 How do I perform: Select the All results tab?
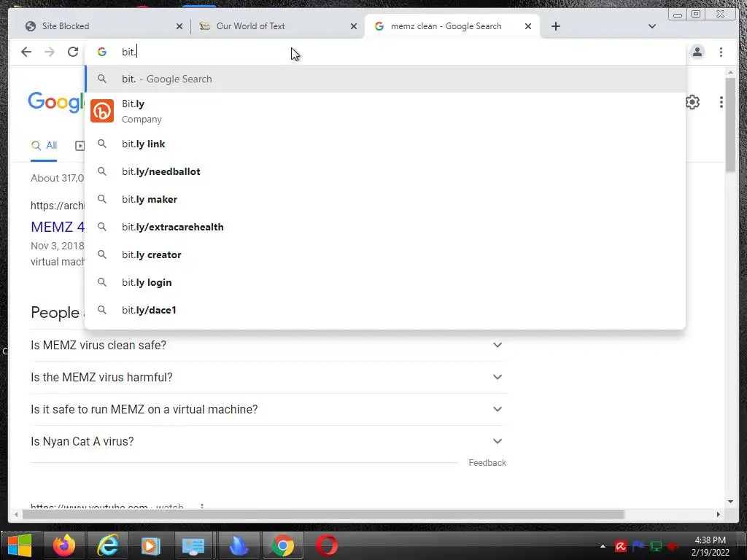pos(44,145)
